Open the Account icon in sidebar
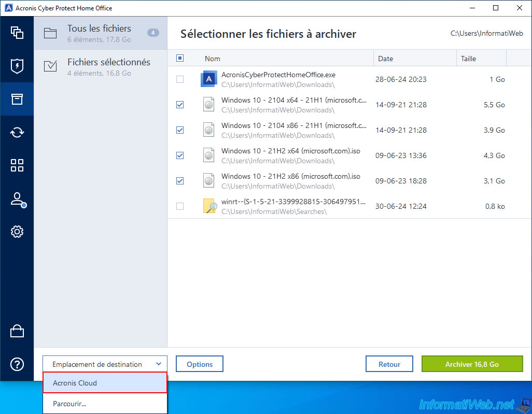532x414 pixels. click(17, 199)
